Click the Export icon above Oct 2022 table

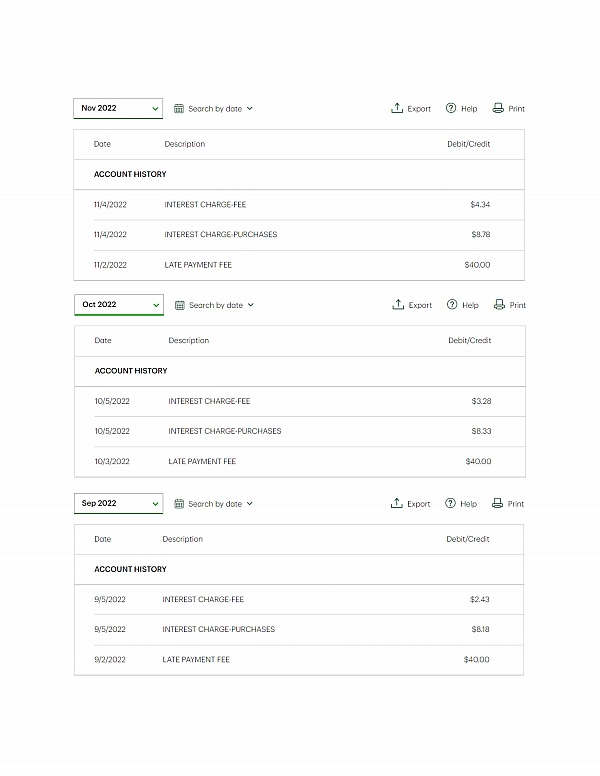398,304
